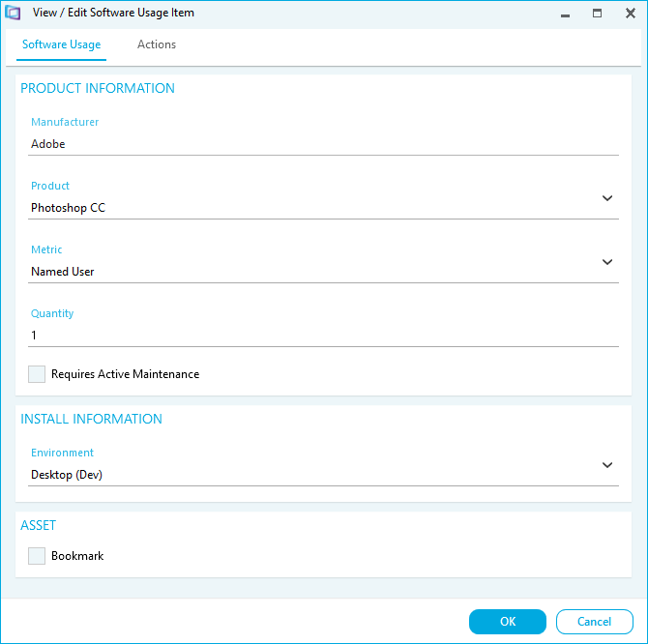Click the Requires Active Maintenance label text
Screen dimensions: 648x644
pyautogui.click(x=125, y=374)
